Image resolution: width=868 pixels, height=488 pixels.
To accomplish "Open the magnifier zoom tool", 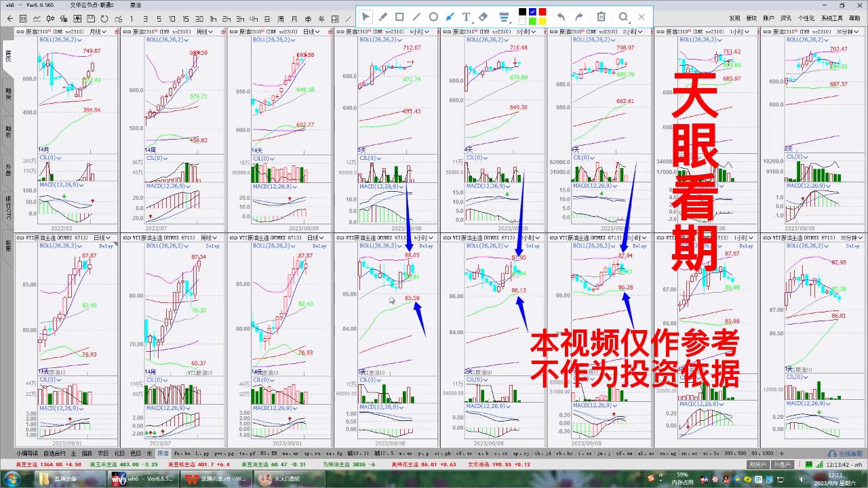I will click(625, 17).
